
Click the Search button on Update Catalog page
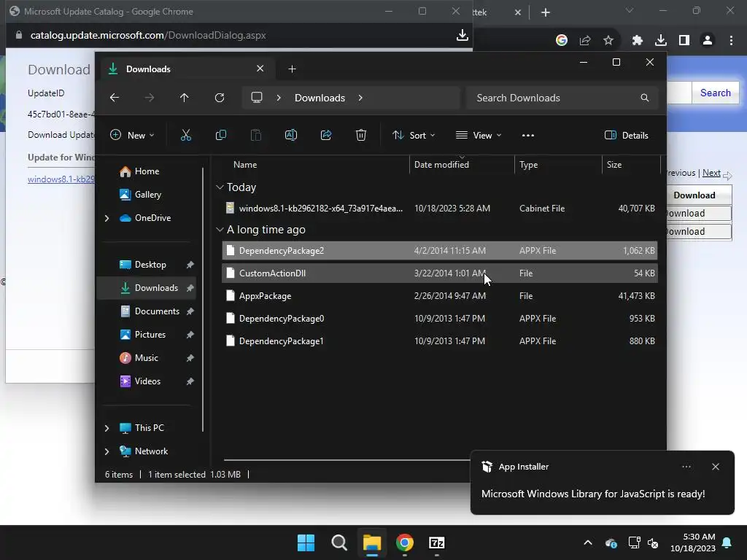715,93
